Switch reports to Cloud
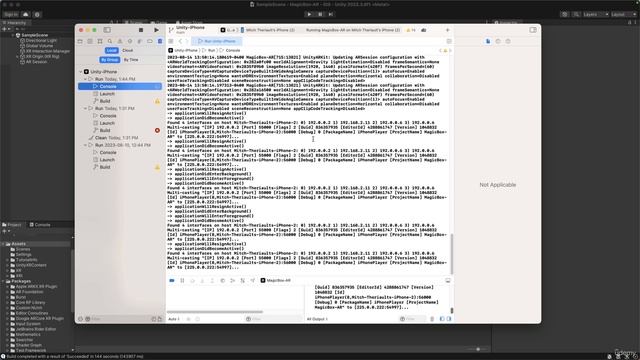 point(128,50)
